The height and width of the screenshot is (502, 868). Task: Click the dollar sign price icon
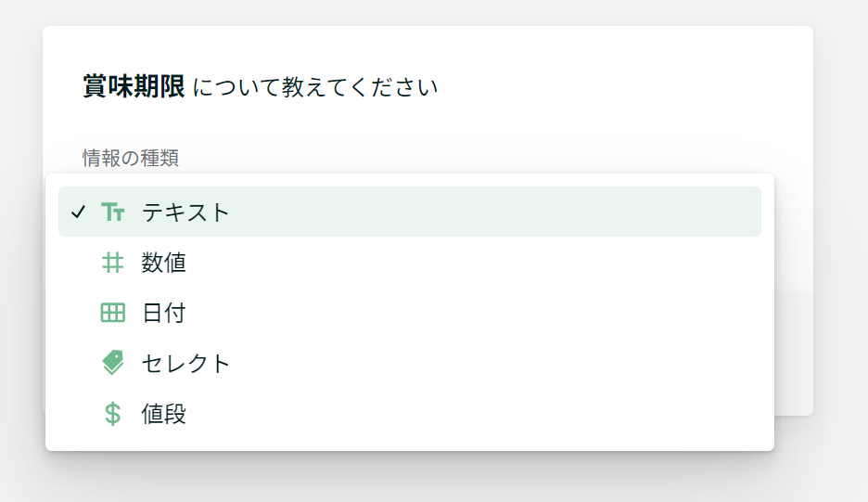(113, 413)
